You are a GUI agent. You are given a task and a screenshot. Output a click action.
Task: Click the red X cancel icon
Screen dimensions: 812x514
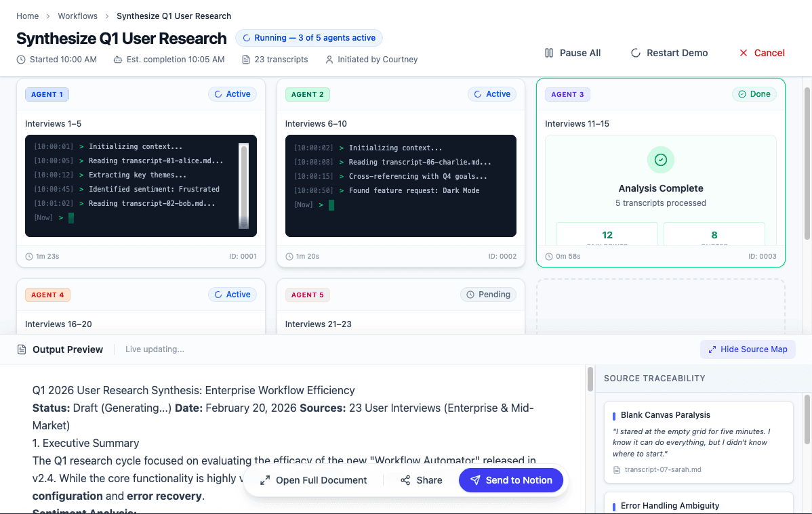tap(743, 53)
